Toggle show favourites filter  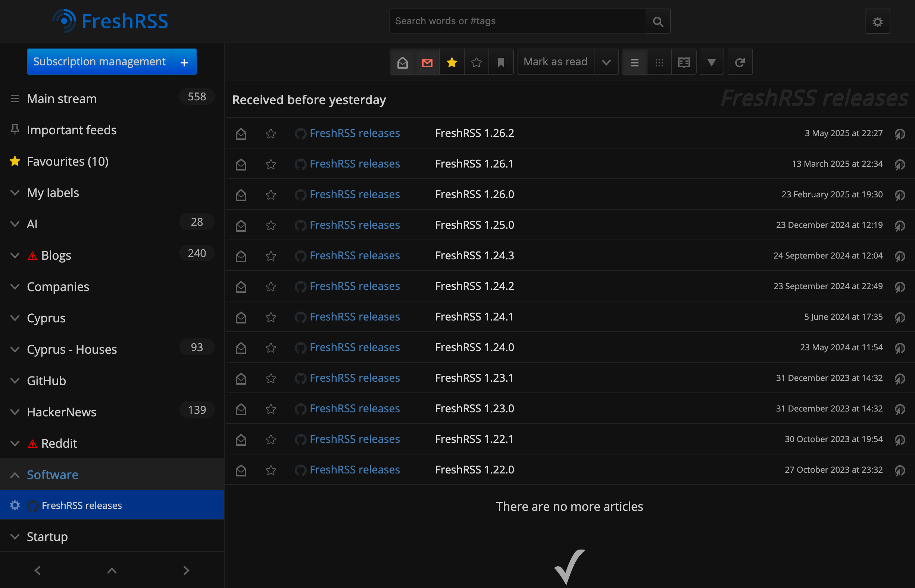click(452, 62)
